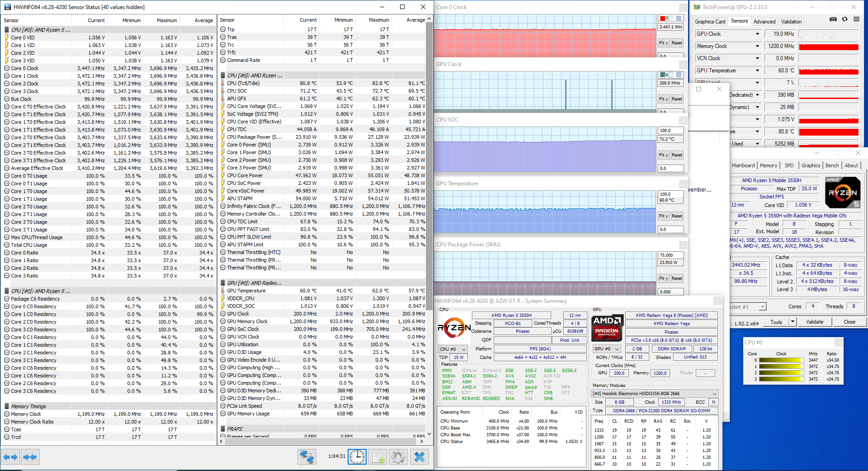The height and width of the screenshot is (471, 868).
Task: Click the Ryzen logo in System Summary
Action: point(454,328)
